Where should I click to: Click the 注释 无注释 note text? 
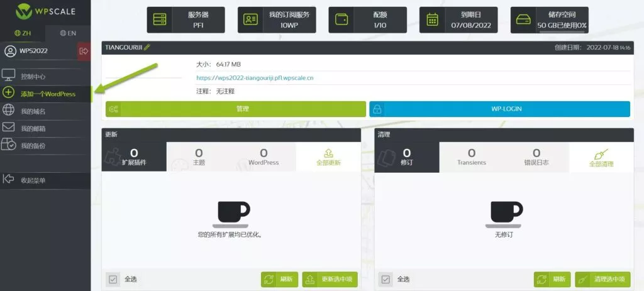[x=215, y=92]
